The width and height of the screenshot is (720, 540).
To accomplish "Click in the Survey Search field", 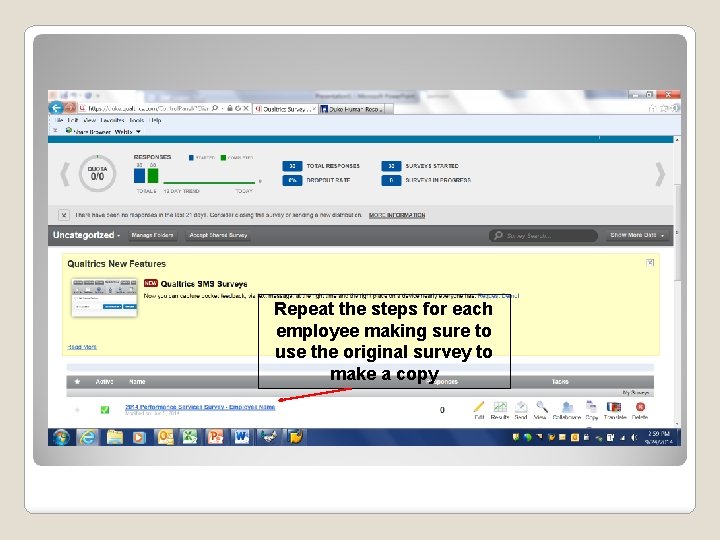I will point(543,236).
